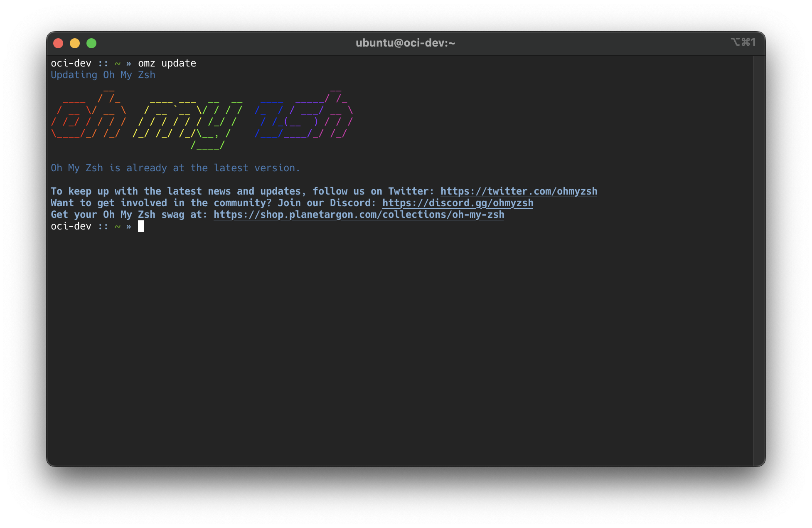Click the yellow minimize window button
The image size is (812, 528).
[75, 43]
